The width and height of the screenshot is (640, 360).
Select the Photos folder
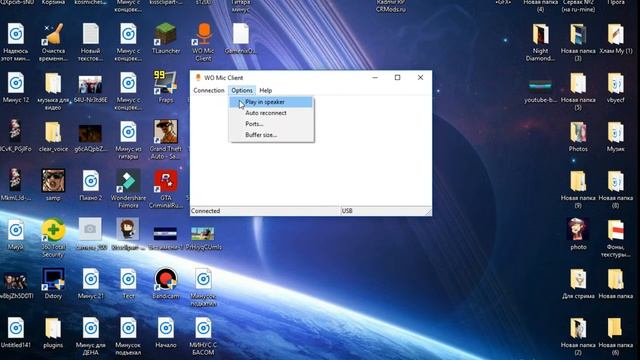578,136
